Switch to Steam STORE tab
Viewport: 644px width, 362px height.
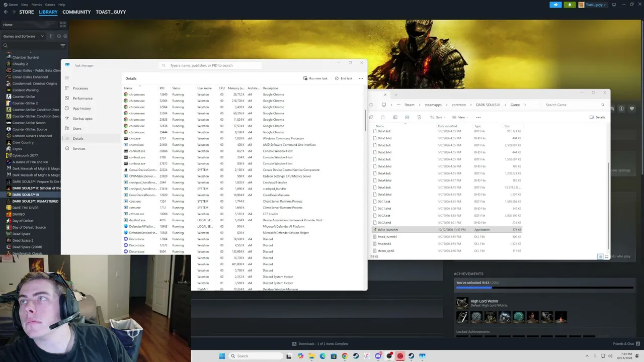(26, 12)
